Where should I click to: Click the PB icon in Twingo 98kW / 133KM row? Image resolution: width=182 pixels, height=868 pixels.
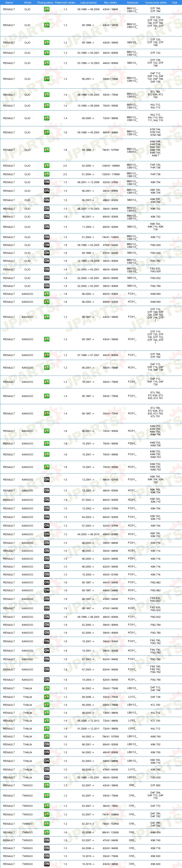(x=47, y=832)
